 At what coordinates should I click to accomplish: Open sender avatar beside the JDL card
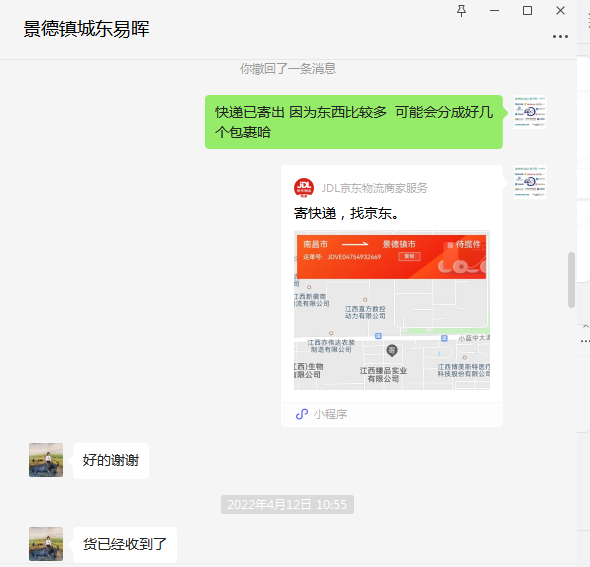point(530,182)
